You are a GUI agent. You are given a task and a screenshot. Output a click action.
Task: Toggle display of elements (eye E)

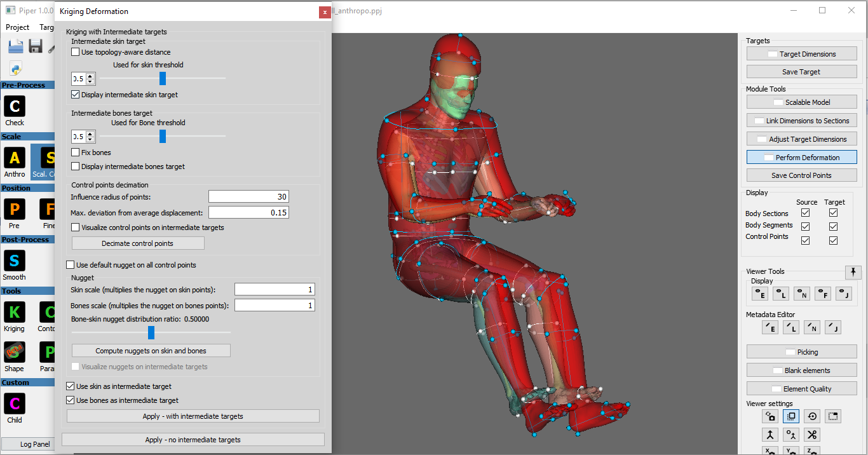tap(759, 294)
